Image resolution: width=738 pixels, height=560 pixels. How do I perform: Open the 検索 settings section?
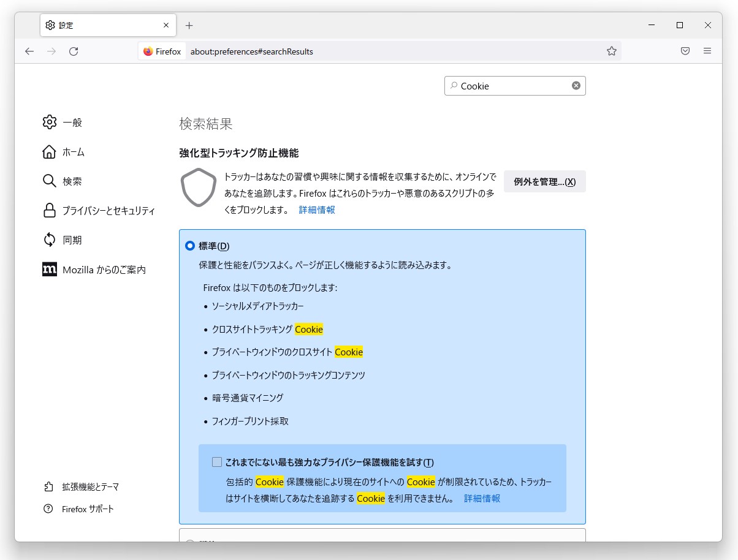pyautogui.click(x=73, y=181)
